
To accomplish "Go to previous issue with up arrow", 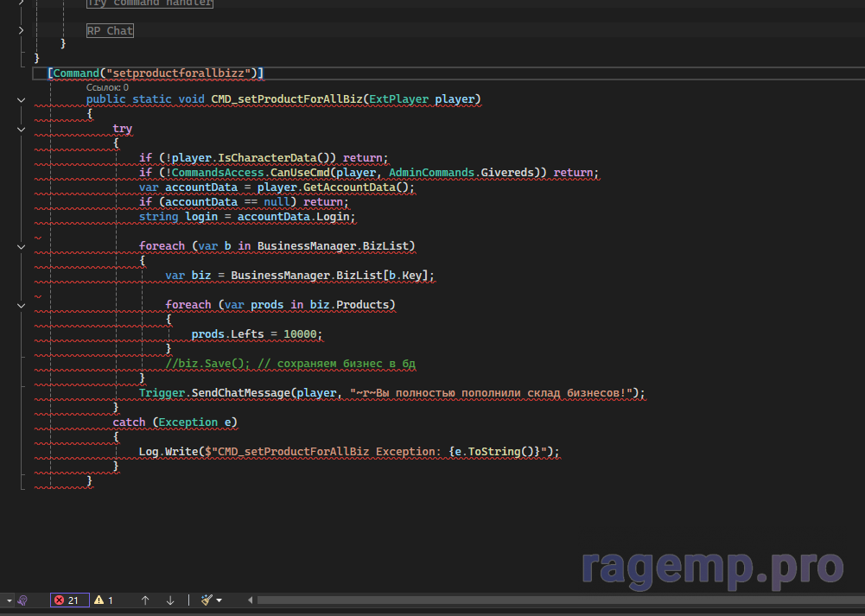I will (x=145, y=600).
